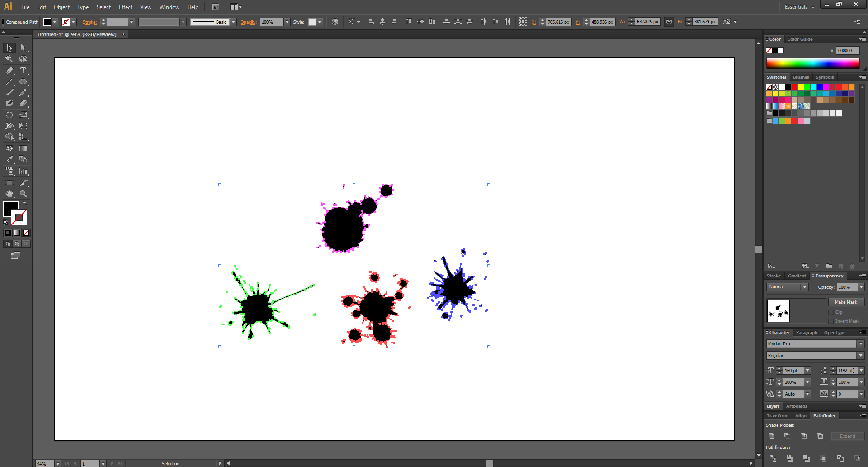Viewport: 868px width, 467px height.
Task: Click the Unite shape mode icon
Action: (x=772, y=436)
